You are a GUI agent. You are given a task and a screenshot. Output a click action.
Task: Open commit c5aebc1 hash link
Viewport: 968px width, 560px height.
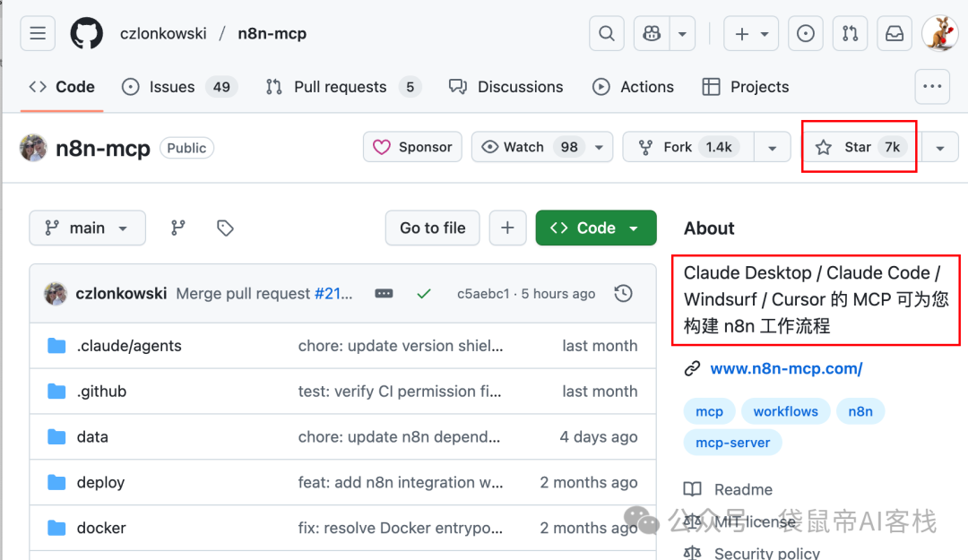[x=483, y=293]
